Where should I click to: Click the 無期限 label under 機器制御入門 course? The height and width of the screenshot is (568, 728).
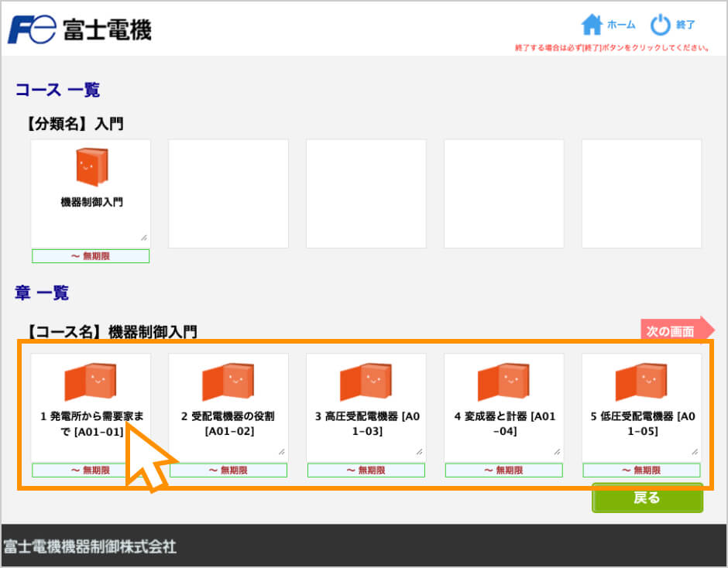91,256
